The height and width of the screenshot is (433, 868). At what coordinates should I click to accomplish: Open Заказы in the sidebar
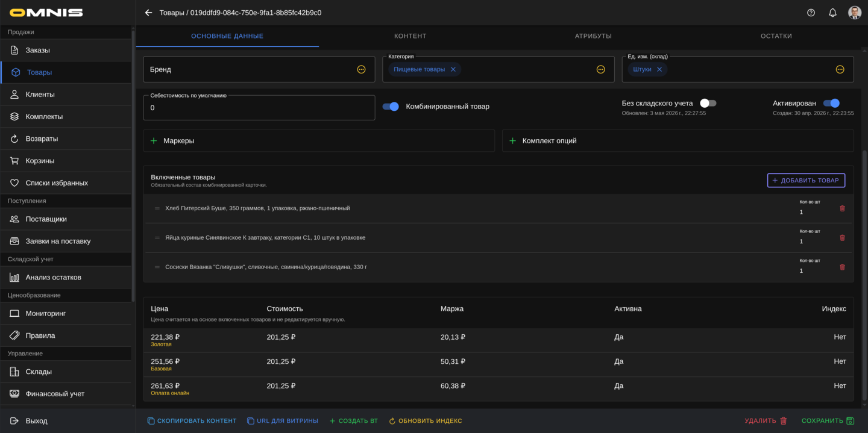(66, 50)
